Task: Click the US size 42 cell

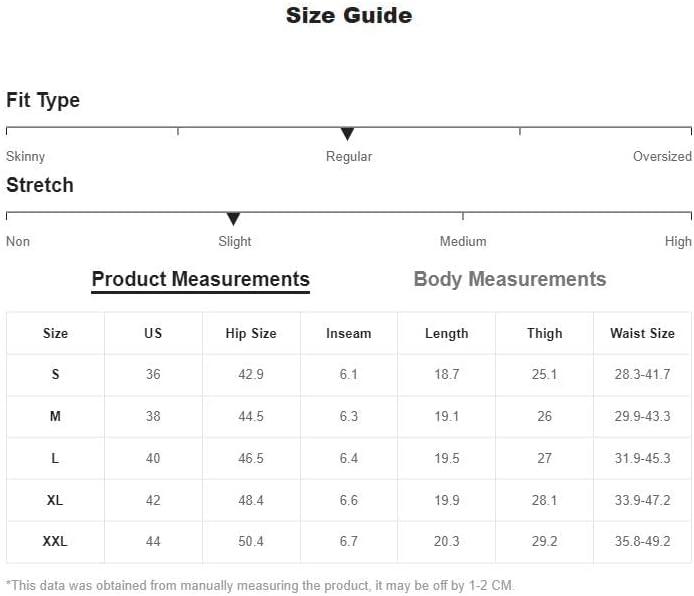Action: pos(153,500)
